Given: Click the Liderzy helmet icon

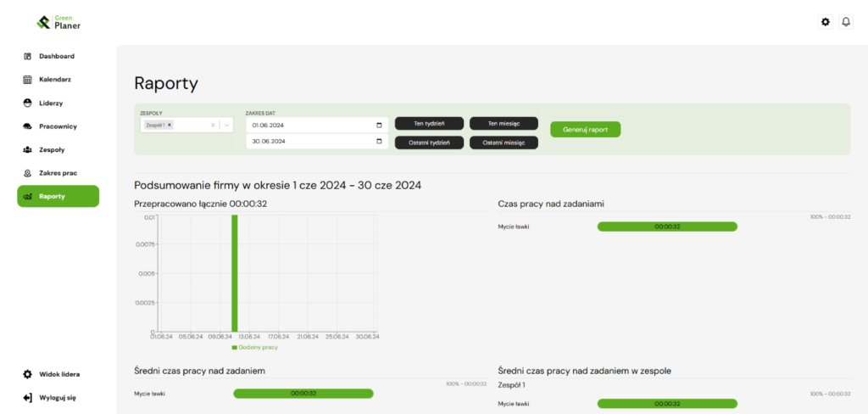Looking at the screenshot, I should 27,103.
